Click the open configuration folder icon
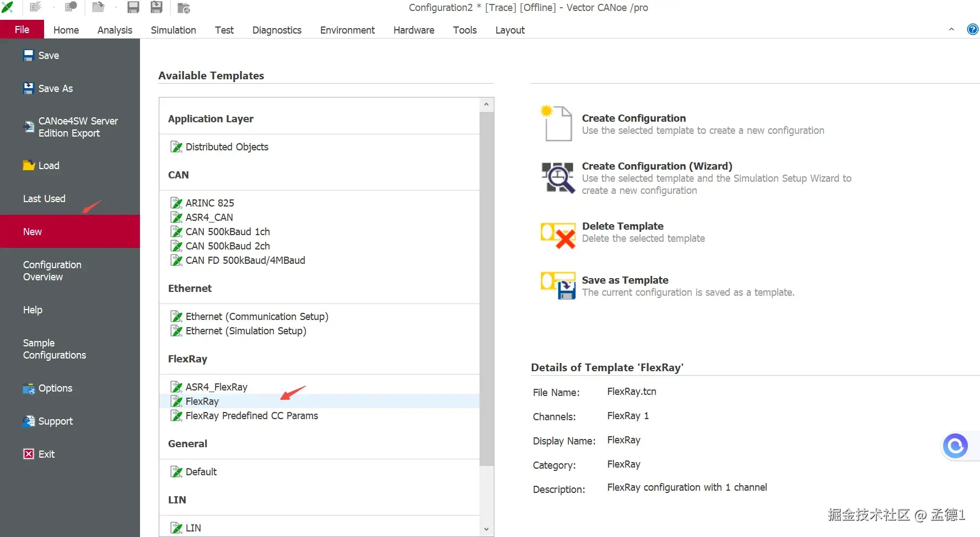The width and height of the screenshot is (980, 537). (98, 7)
